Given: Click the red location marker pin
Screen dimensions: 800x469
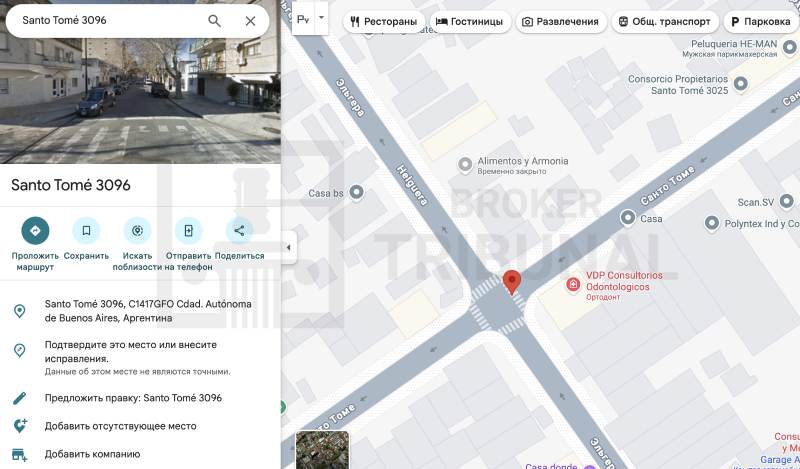Looking at the screenshot, I should [512, 282].
